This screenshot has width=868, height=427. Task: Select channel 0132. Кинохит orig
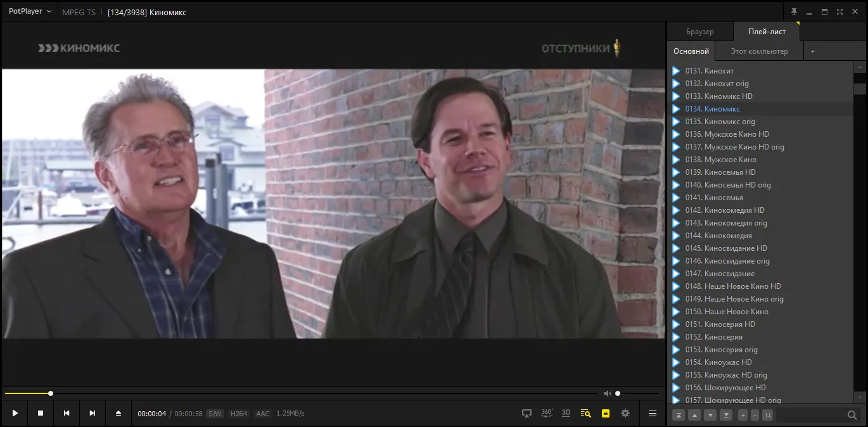760,84
